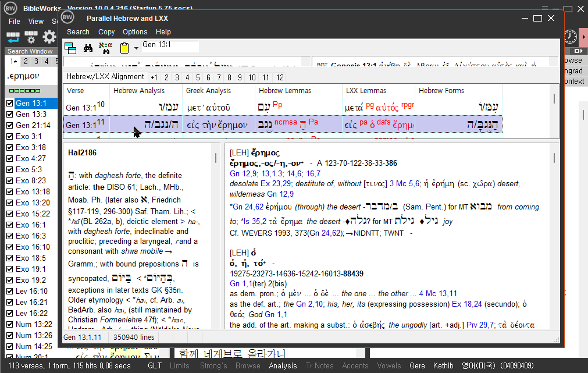The height and width of the screenshot is (373, 588).
Task: Open the Help menu
Action: [x=163, y=32]
